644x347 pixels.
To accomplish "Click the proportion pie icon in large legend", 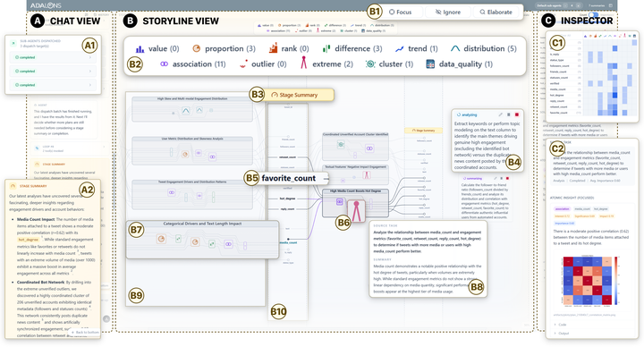I will [x=196, y=48].
